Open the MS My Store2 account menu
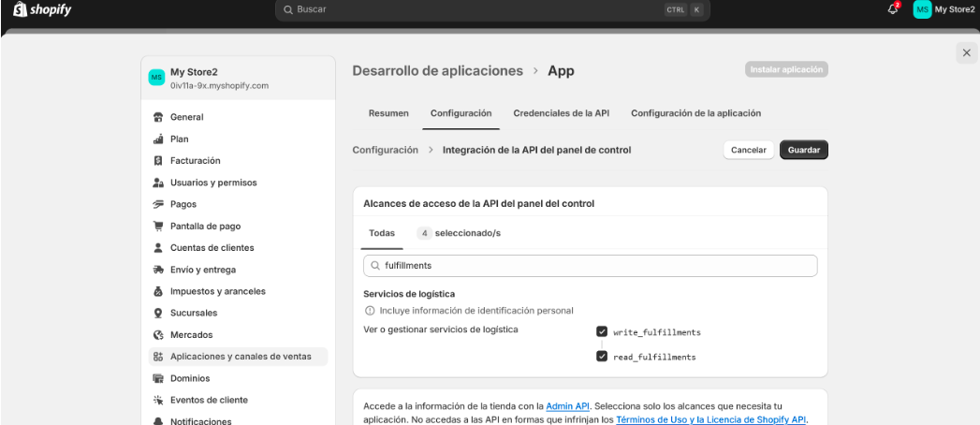The image size is (980, 425). pyautogui.click(x=943, y=9)
